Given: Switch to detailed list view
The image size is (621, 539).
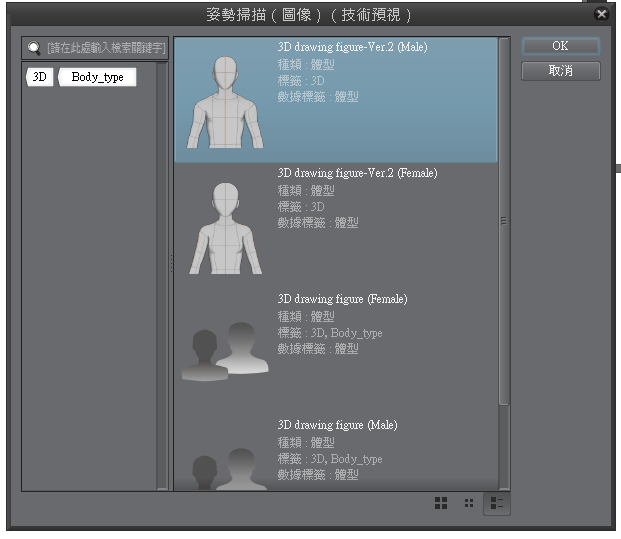Looking at the screenshot, I should click(497, 503).
